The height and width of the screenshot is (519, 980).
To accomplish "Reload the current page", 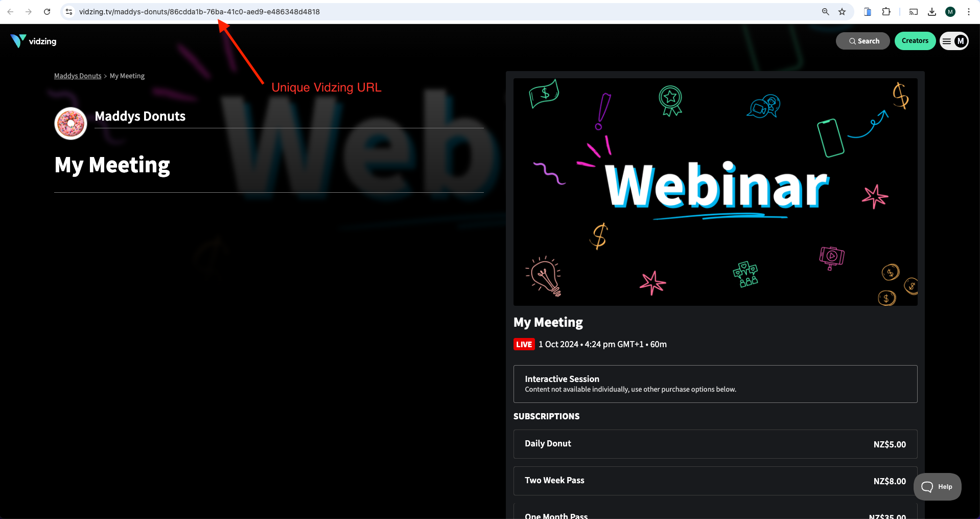I will point(47,12).
